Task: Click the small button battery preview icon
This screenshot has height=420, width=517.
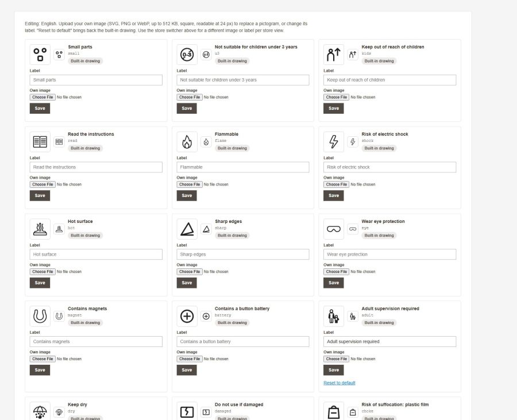Action: point(206,316)
